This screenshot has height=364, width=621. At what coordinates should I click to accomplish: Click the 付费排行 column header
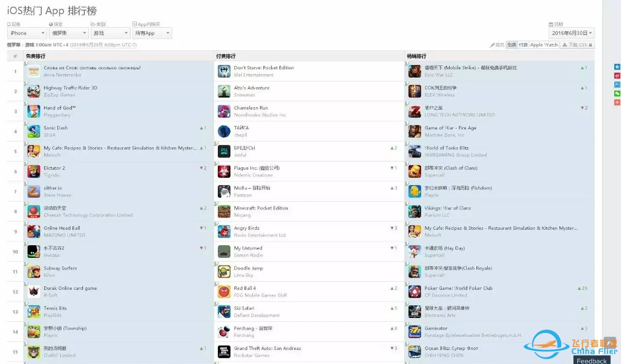pyautogui.click(x=226, y=56)
